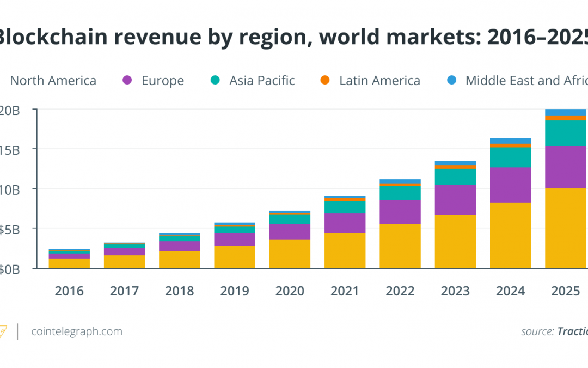This screenshot has width=588, height=368.
Task: Click the chart title heading
Action: [x=292, y=37]
